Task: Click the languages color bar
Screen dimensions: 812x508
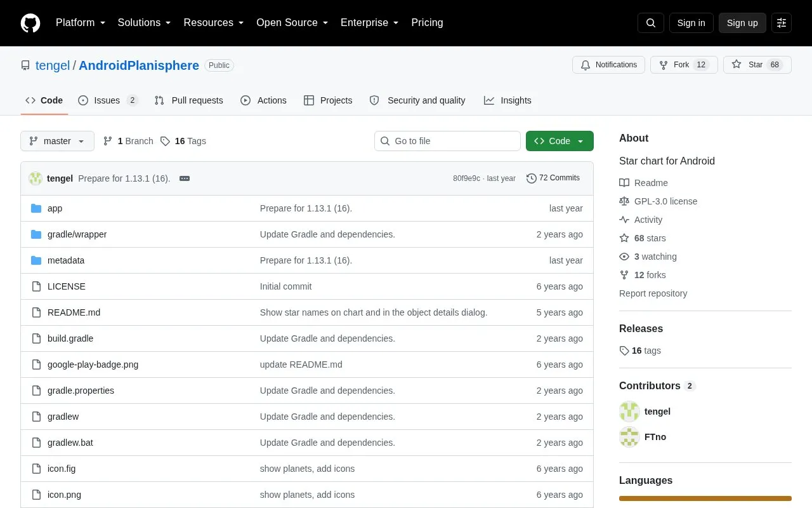Action: pyautogui.click(x=705, y=498)
